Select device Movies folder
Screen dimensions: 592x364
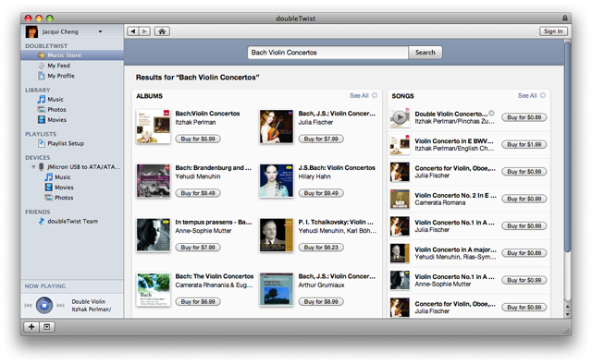(64, 188)
